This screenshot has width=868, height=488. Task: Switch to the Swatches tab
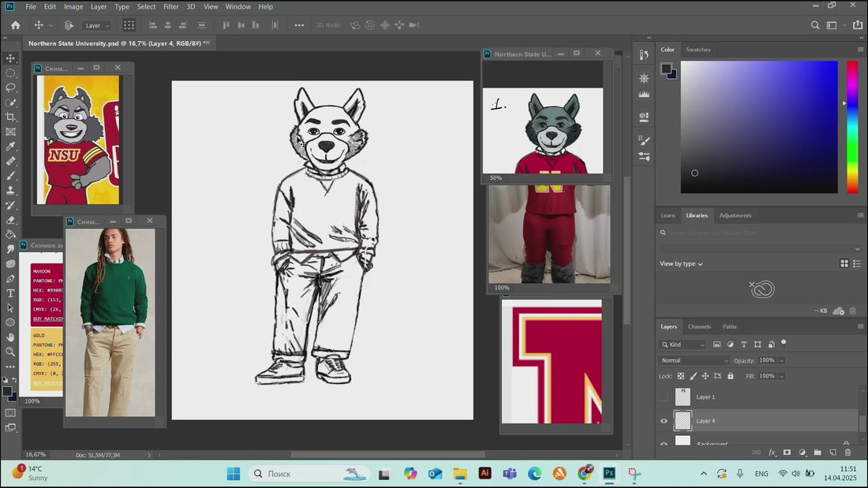point(698,50)
